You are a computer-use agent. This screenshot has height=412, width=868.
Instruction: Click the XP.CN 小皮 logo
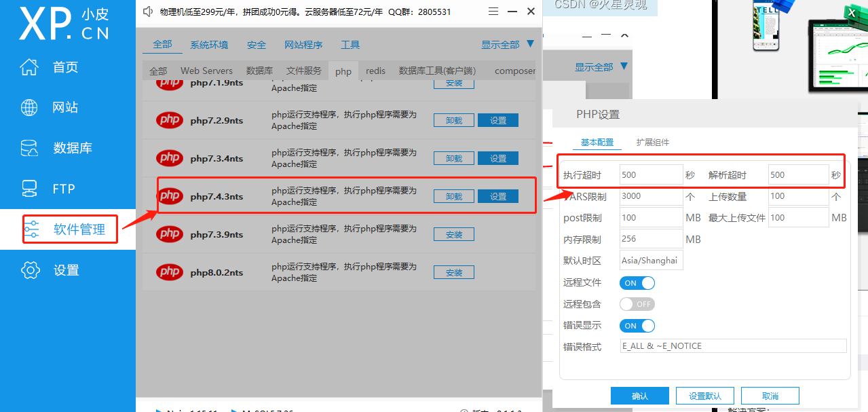pyautogui.click(x=64, y=24)
